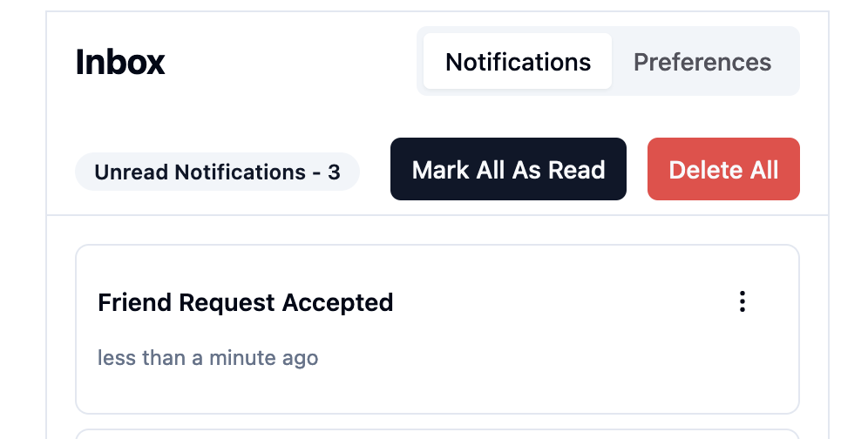Click the Friend Request Accepted title text
The image size is (868, 439).
coord(245,303)
